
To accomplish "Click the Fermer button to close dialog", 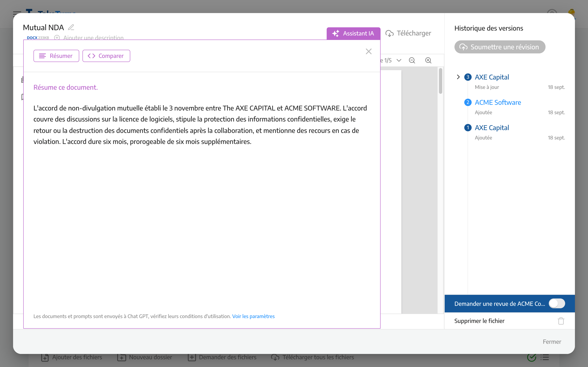I will [x=552, y=342].
